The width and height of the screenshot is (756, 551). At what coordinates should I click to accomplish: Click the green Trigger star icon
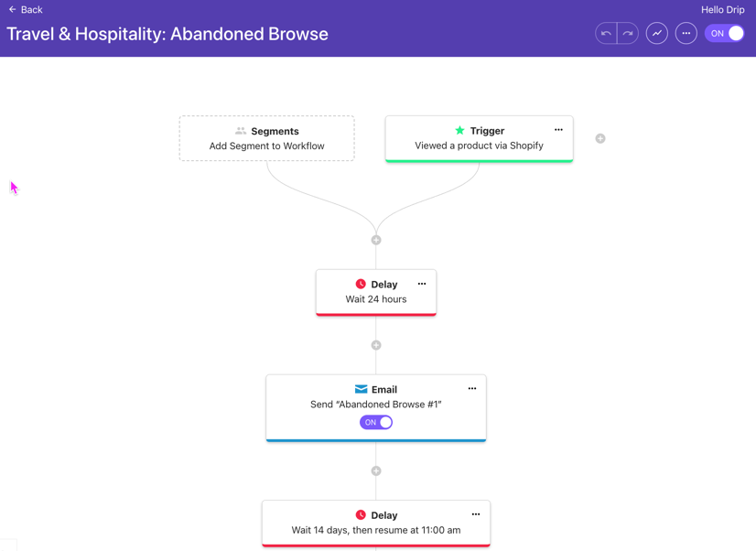[x=460, y=130]
